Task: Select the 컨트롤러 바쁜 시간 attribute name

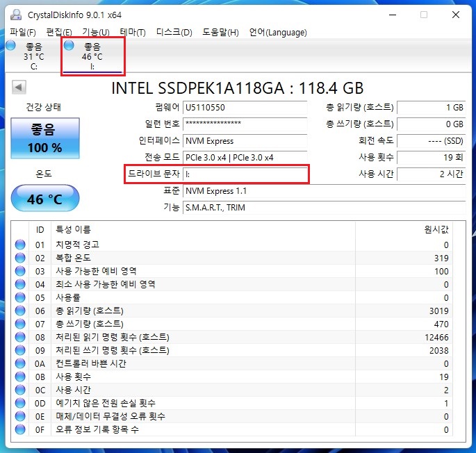Action: tap(91, 363)
